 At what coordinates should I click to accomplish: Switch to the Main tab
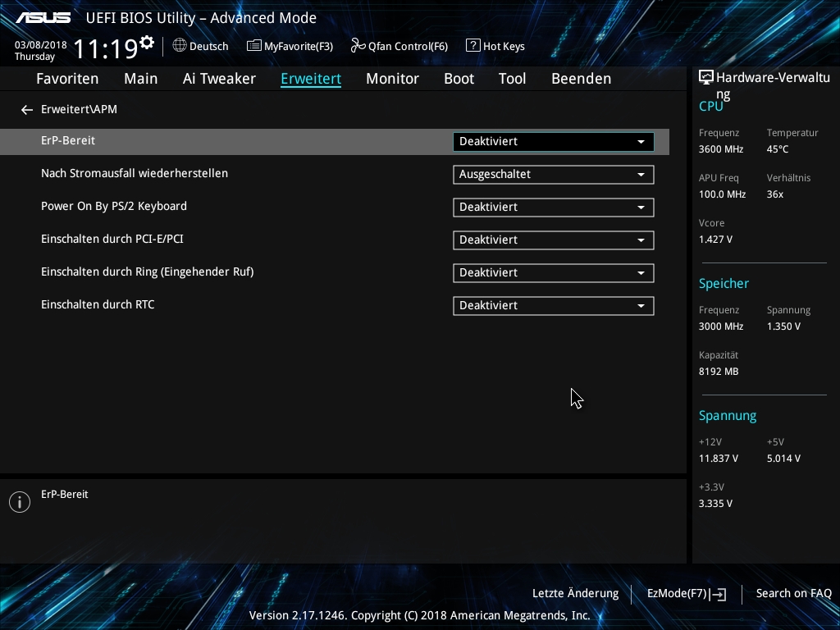141,79
